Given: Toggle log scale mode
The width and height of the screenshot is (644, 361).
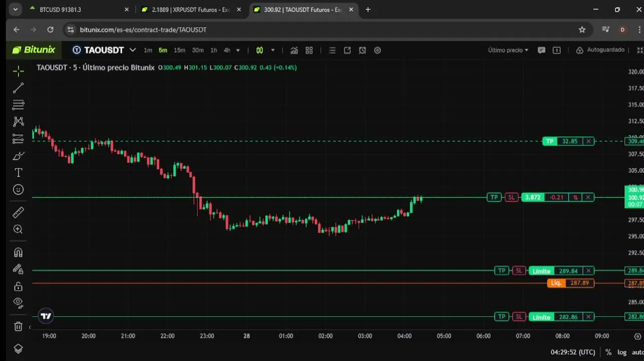Looking at the screenshot, I should coord(622,352).
